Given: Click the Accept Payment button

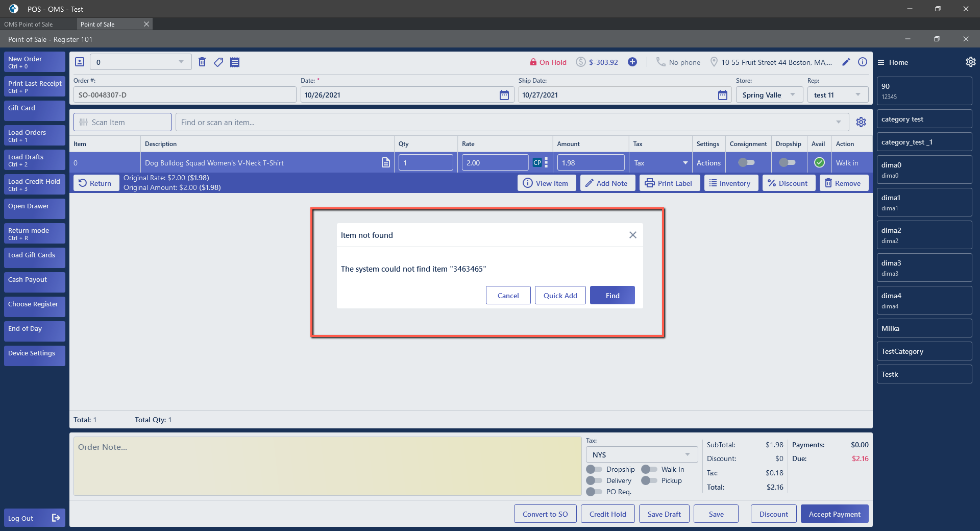Looking at the screenshot, I should point(835,514).
